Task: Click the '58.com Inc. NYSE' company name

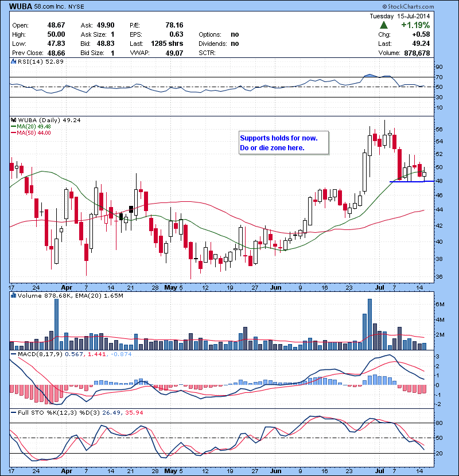Action: pyautogui.click(x=59, y=6)
